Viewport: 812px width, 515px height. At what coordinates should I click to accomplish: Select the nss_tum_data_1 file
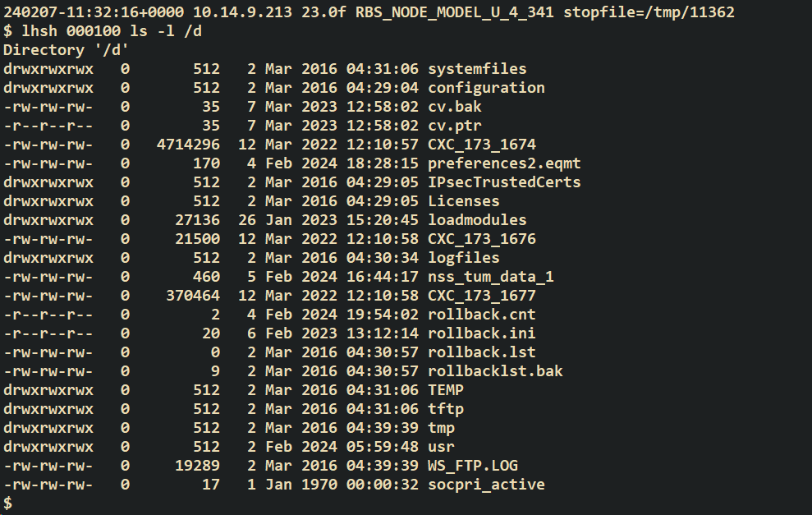(x=491, y=277)
